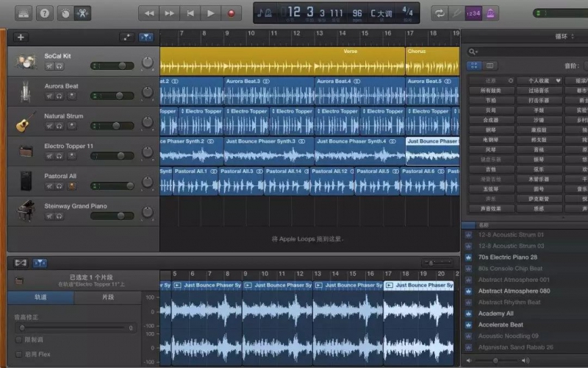Start playback with the Play button

(211, 13)
